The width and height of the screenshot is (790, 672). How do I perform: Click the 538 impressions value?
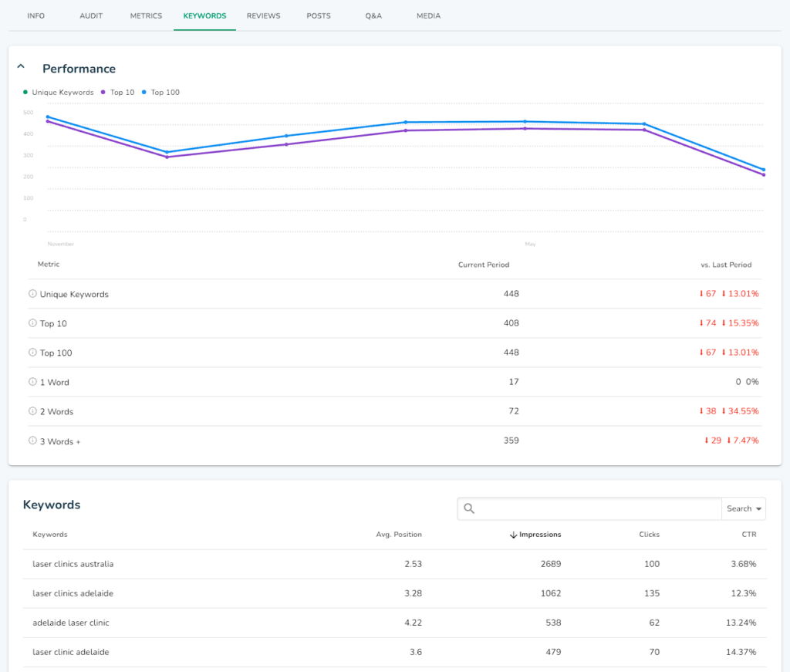tap(553, 623)
